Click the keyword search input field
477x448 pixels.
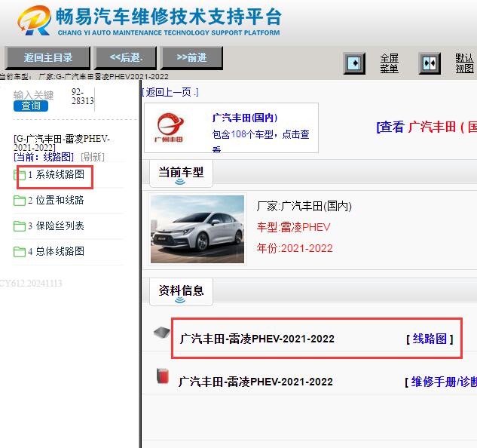pyautogui.click(x=33, y=95)
